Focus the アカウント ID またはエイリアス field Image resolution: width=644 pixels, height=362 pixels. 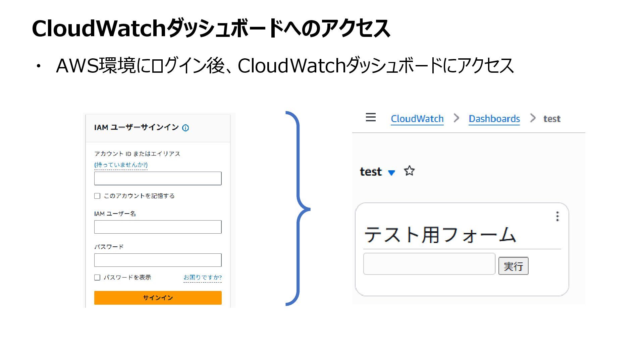(x=158, y=178)
